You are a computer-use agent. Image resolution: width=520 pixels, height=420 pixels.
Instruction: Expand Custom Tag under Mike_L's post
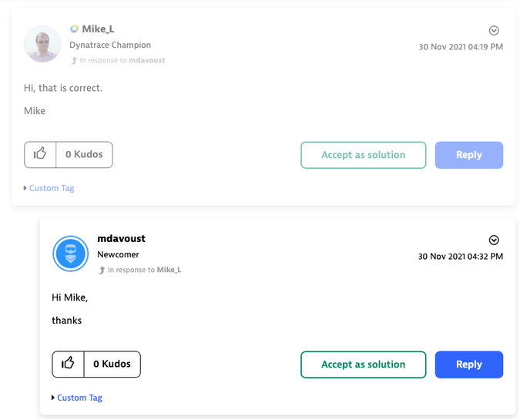tap(51, 188)
